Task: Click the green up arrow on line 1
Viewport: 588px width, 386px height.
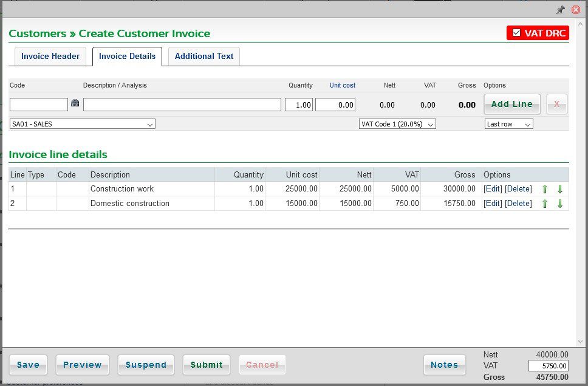Action: pyautogui.click(x=545, y=189)
